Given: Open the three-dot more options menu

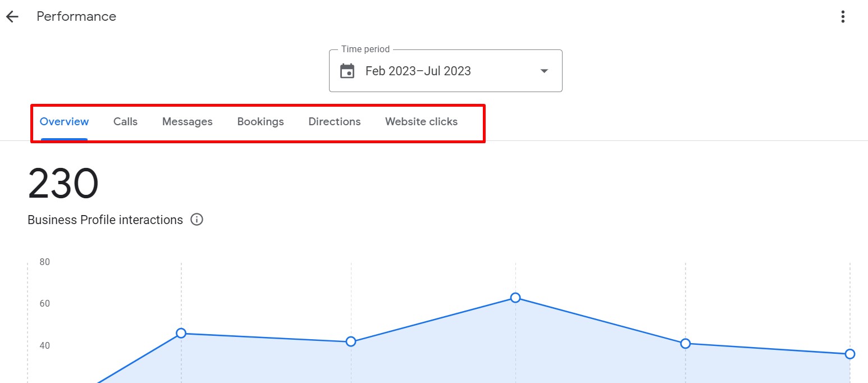Looking at the screenshot, I should [x=843, y=17].
